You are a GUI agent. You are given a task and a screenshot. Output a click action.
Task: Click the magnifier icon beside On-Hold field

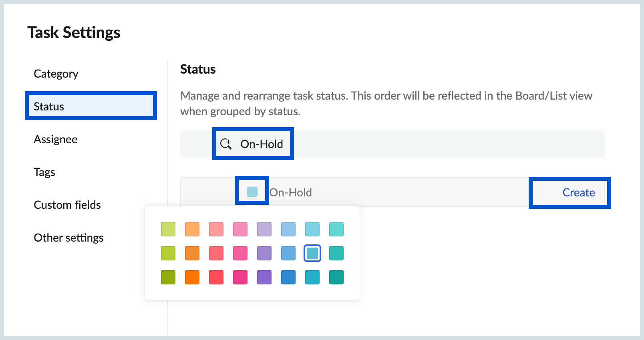coord(226,144)
